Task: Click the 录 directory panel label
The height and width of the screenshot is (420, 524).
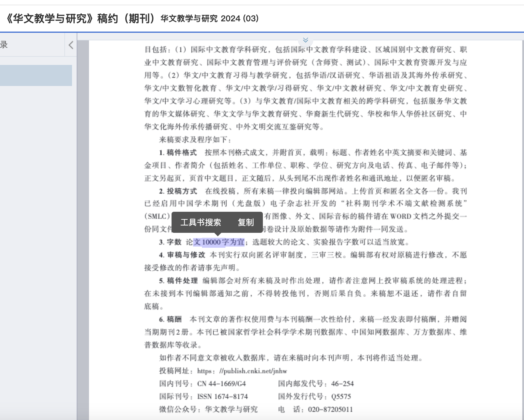Action: [x=4, y=45]
